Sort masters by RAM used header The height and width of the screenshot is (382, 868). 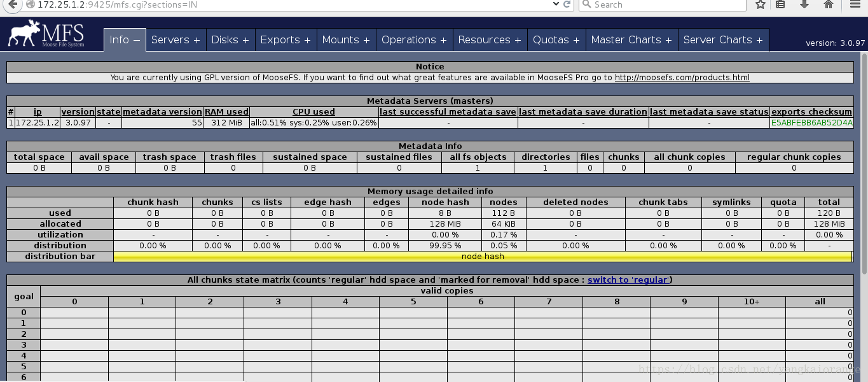click(226, 111)
